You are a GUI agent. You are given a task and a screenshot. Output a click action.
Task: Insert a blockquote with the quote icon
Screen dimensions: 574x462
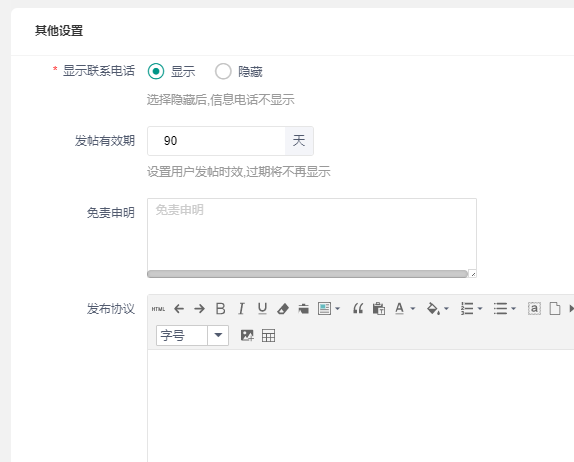click(x=358, y=309)
